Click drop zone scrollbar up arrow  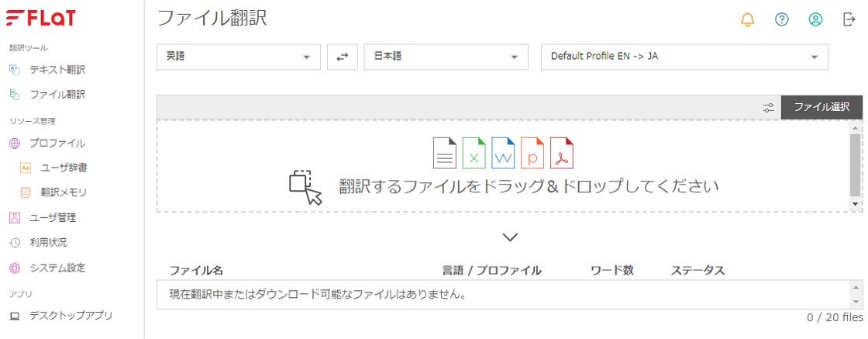[856, 127]
